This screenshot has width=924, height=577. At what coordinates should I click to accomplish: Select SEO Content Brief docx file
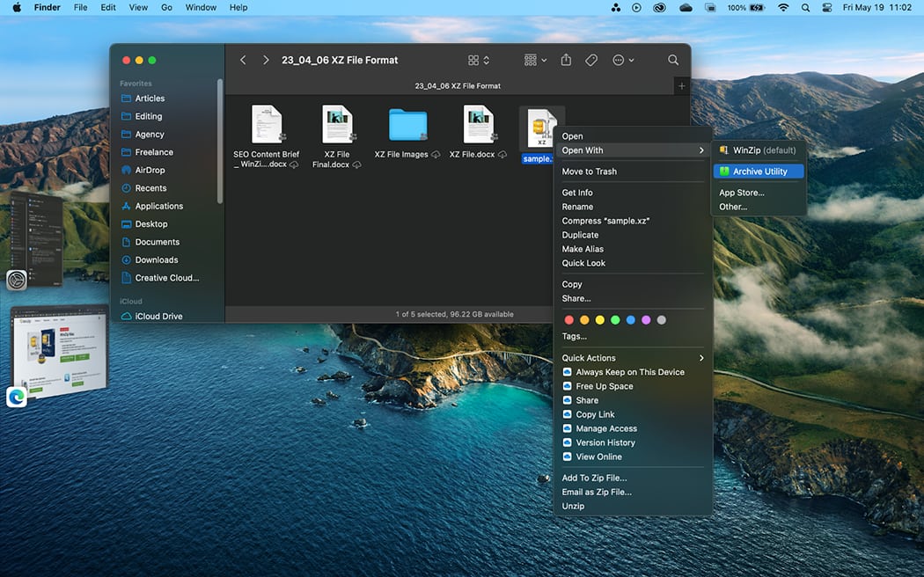267,136
